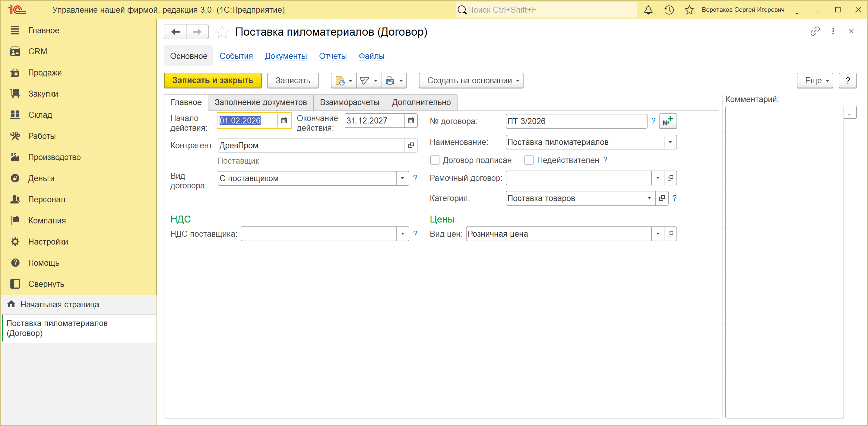Open the Продажи section
The width and height of the screenshot is (868, 426).
pos(45,72)
